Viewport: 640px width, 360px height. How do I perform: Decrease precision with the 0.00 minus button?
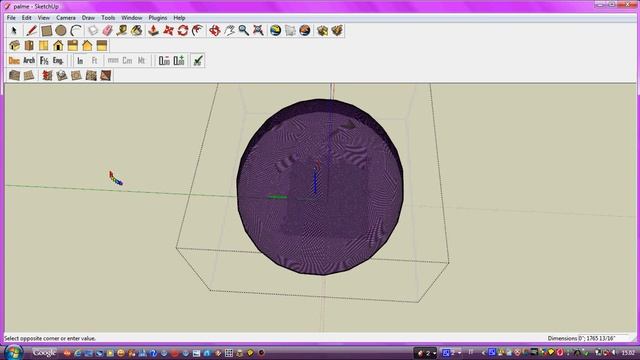[x=164, y=61]
